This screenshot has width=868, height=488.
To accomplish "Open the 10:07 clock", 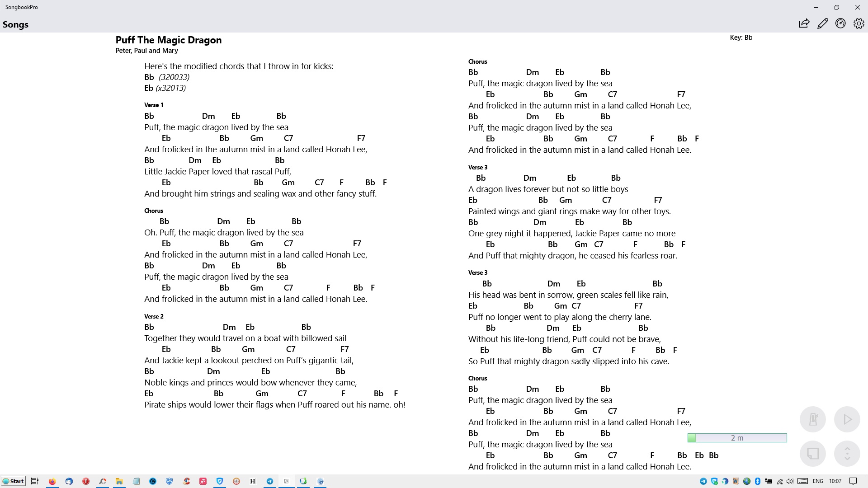I will 835,481.
